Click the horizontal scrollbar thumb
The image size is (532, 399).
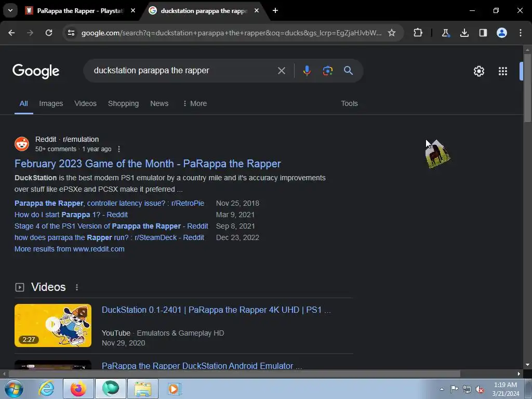[x=234, y=374]
